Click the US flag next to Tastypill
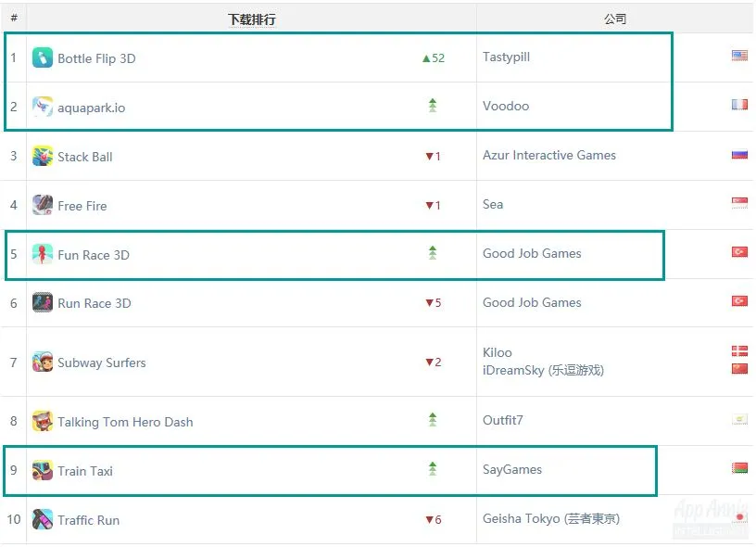 pyautogui.click(x=739, y=56)
